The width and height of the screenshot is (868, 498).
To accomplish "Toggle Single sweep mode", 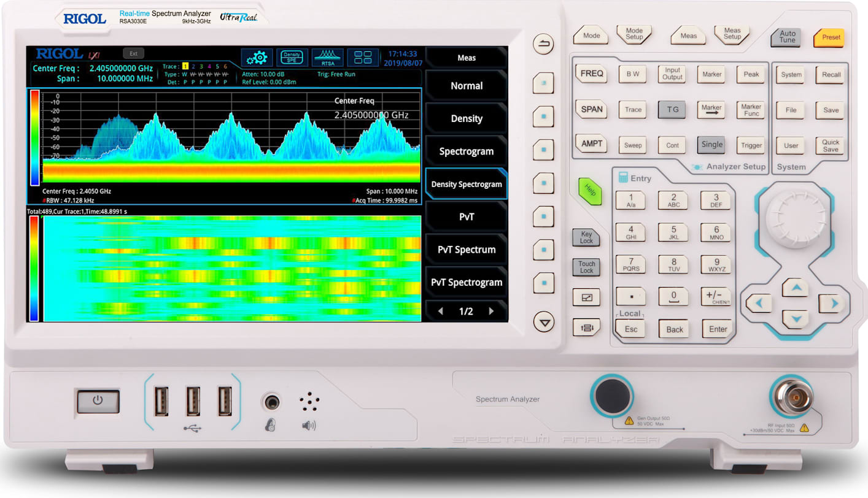I will click(711, 145).
